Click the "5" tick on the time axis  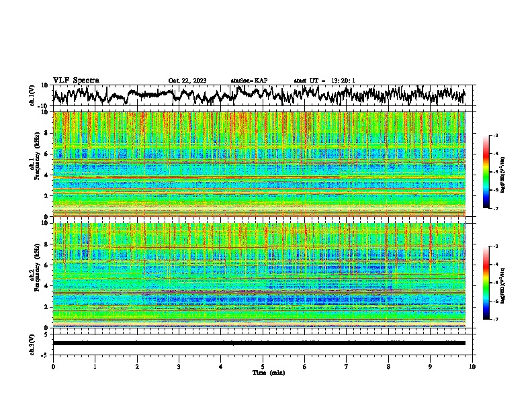pyautogui.click(x=263, y=367)
